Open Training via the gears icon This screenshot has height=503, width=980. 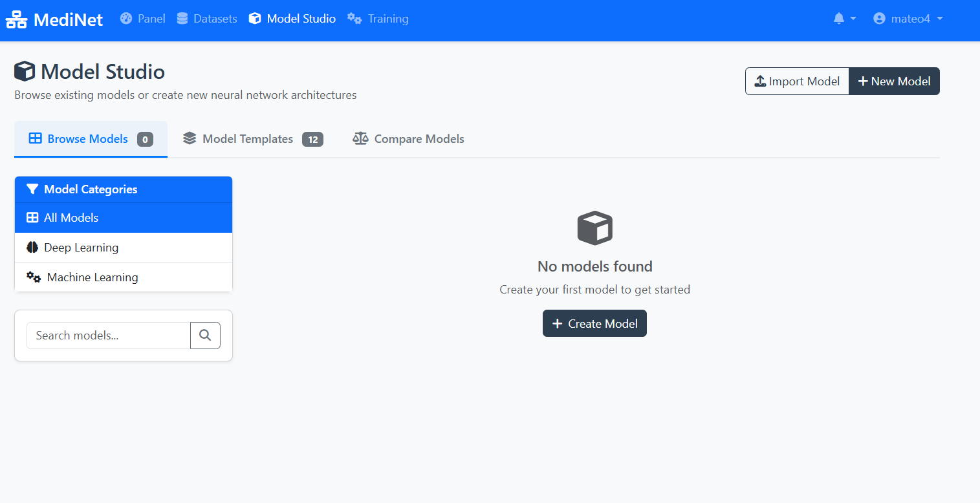click(x=354, y=19)
